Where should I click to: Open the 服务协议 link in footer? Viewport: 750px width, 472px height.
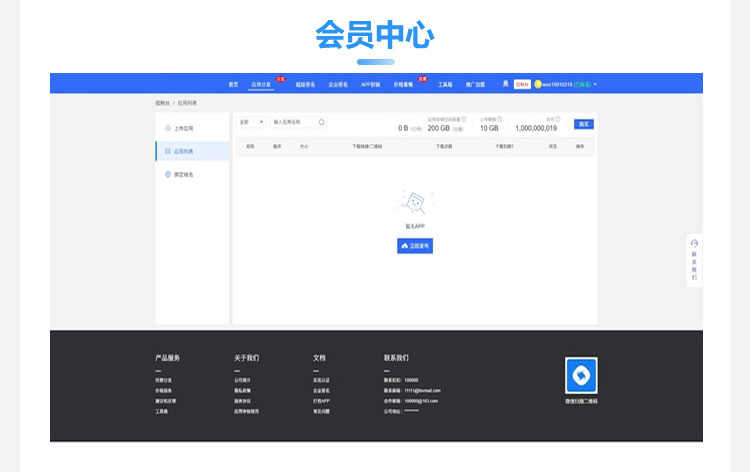pyautogui.click(x=242, y=401)
